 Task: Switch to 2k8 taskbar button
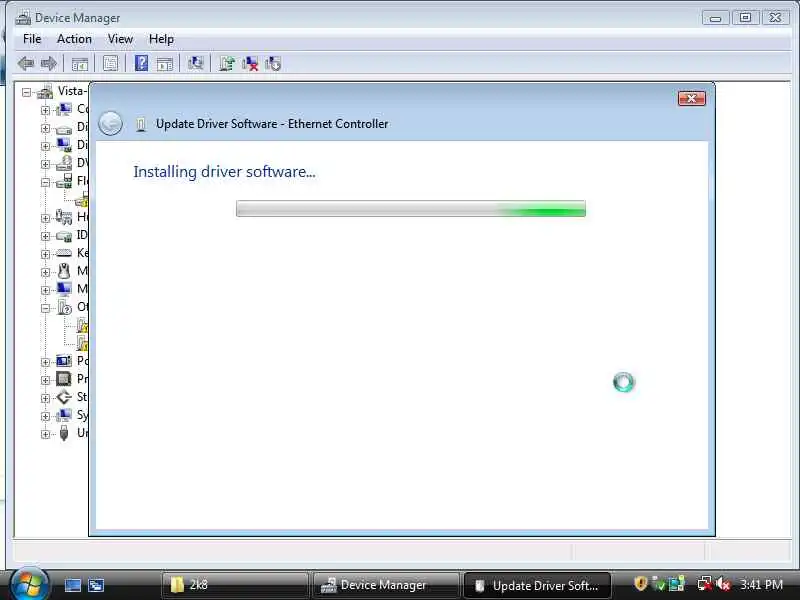click(x=235, y=585)
